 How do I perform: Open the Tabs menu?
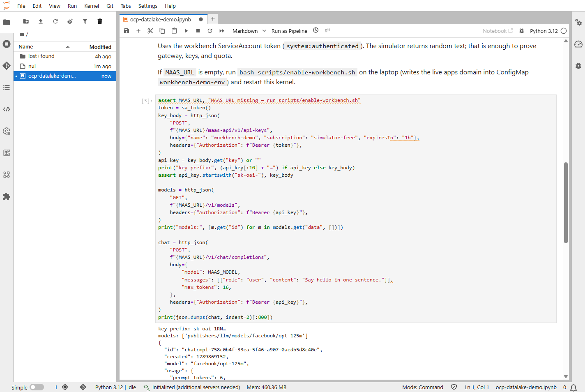pyautogui.click(x=126, y=6)
